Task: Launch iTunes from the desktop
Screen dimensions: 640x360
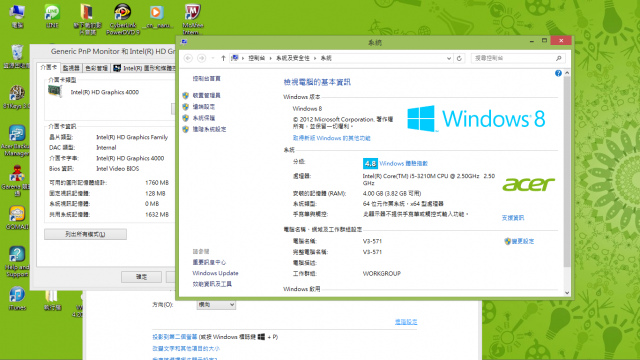Action: pyautogui.click(x=17, y=298)
